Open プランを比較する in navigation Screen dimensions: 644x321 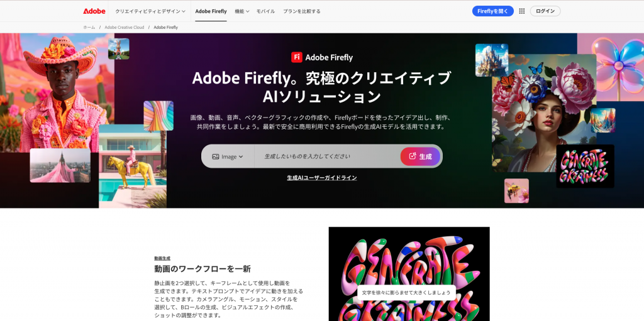(301, 11)
